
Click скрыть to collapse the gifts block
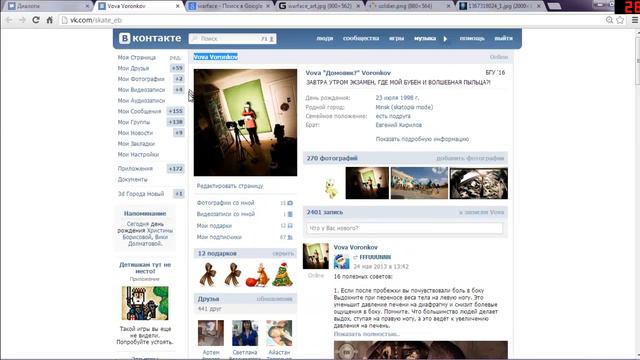pos(283,253)
